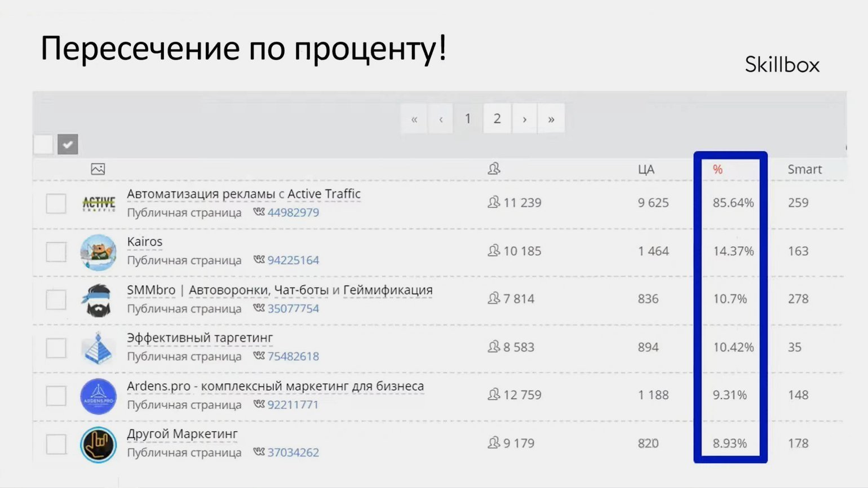Image resolution: width=868 pixels, height=488 pixels.
Task: Click the Skillbox logo text
Action: pyautogui.click(x=782, y=64)
